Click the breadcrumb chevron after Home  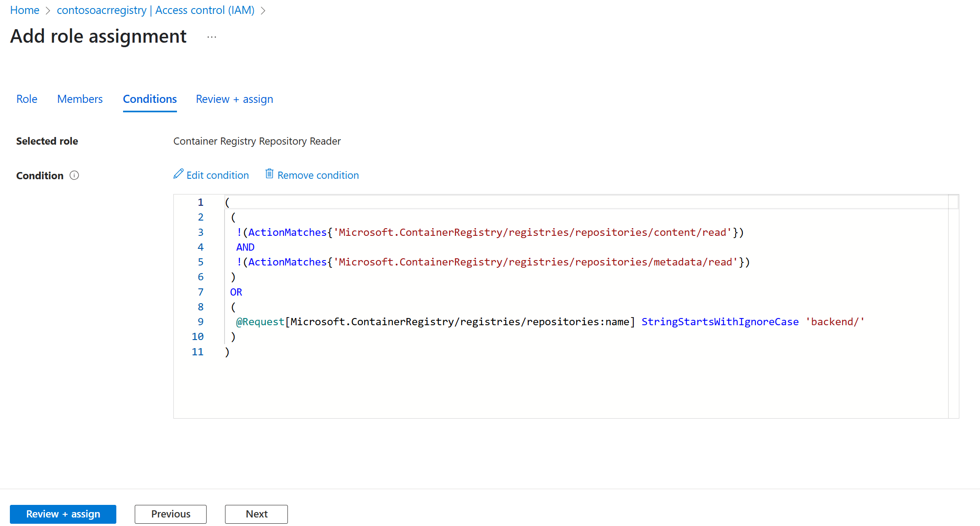[x=48, y=10]
